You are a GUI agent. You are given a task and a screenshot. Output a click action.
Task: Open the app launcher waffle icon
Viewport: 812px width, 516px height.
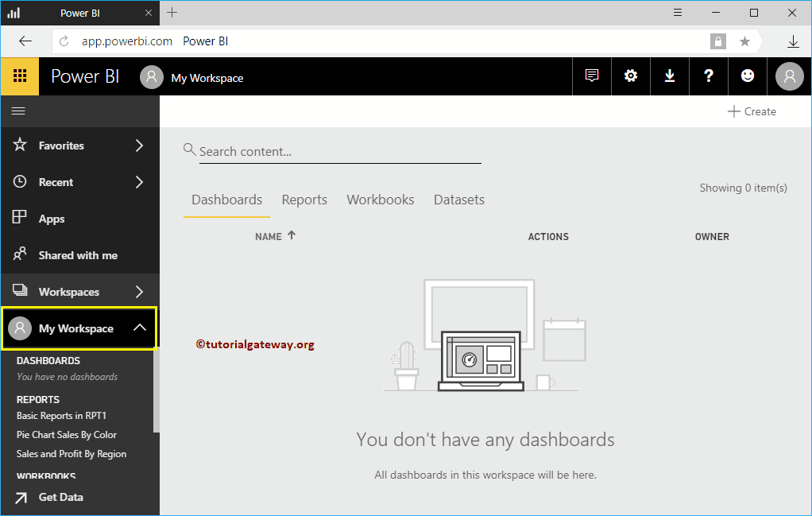point(20,76)
